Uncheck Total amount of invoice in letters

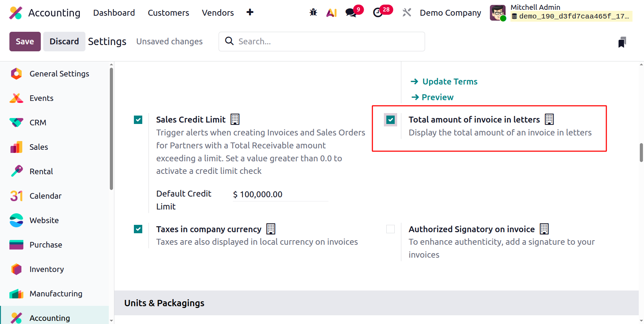[x=391, y=120]
